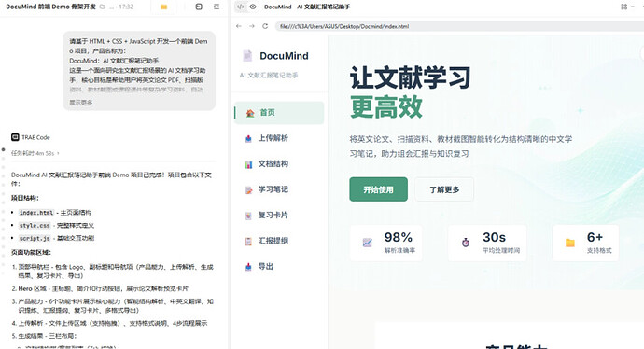The height and width of the screenshot is (349, 644).
Task: Open 首页 in the sidebar navigation
Action: pyautogui.click(x=279, y=113)
